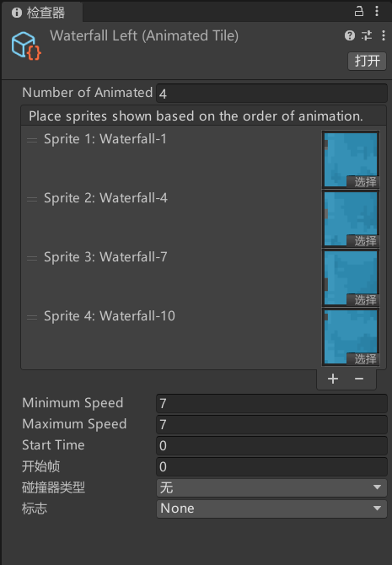This screenshot has width=392, height=565.
Task: Remove a sprite with the minus button
Action: 359,379
